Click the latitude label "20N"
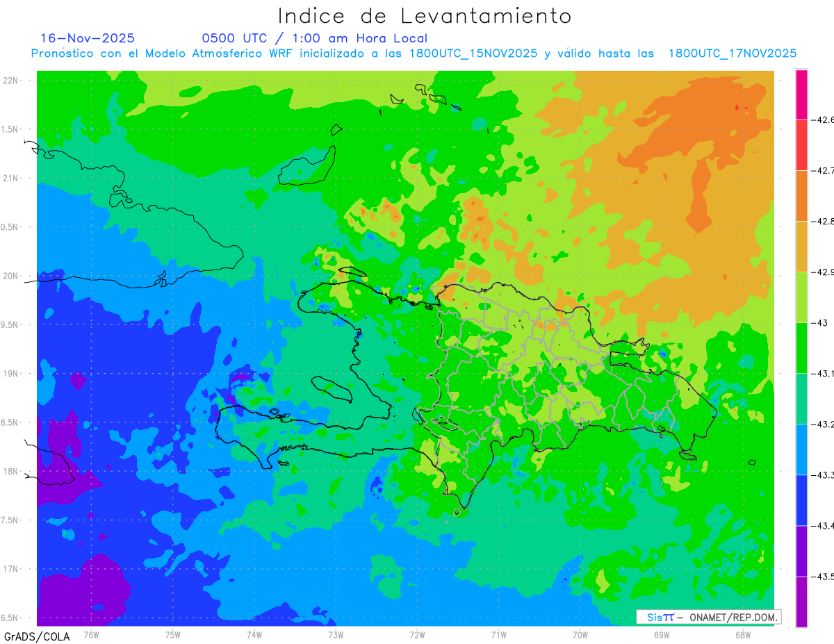The height and width of the screenshot is (644, 834). [x=11, y=276]
